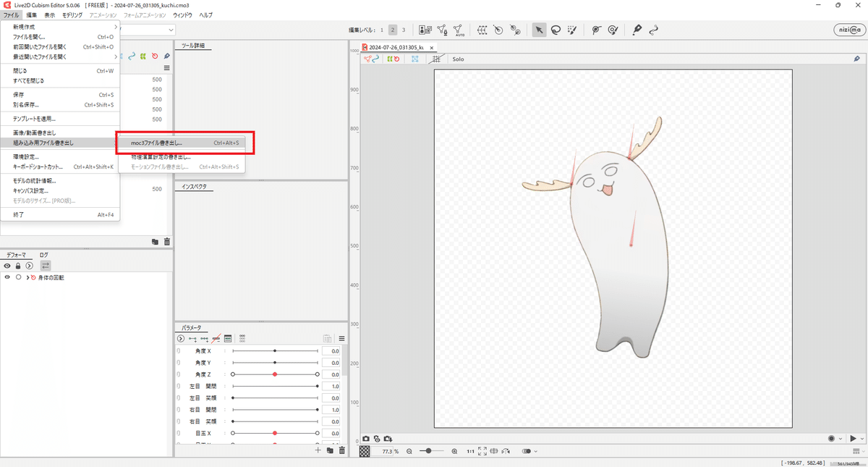Click the canvas zoom slider
Image resolution: width=868 pixels, height=467 pixels.
[431, 451]
